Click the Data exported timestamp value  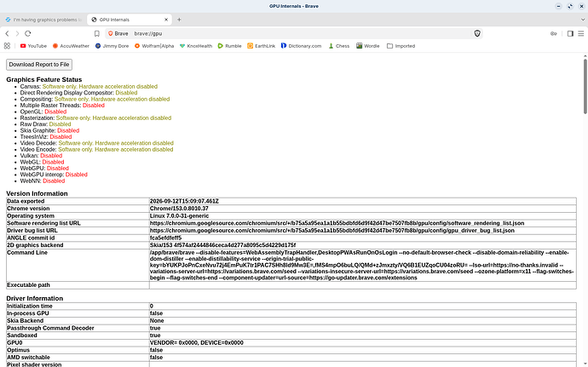pos(184,201)
